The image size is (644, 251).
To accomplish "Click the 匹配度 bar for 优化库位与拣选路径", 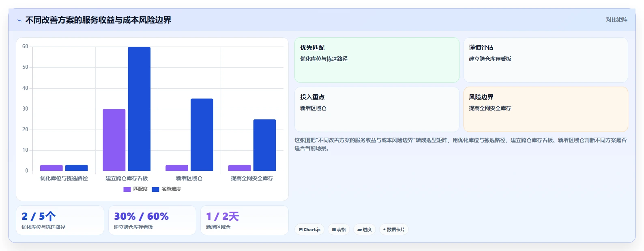I will tap(52, 168).
